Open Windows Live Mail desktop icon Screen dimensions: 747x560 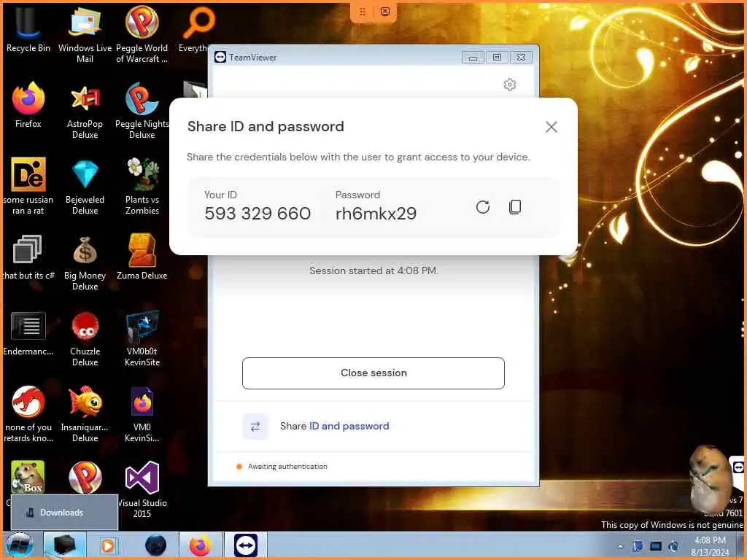85,34
